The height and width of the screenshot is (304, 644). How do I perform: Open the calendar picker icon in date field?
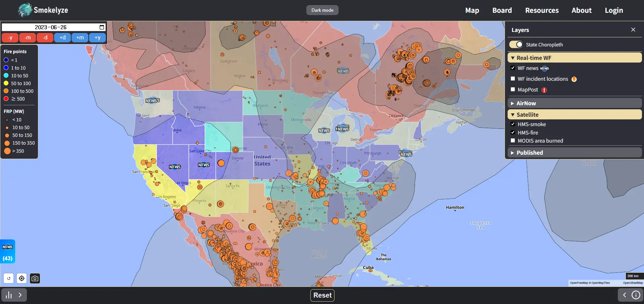pyautogui.click(x=102, y=27)
